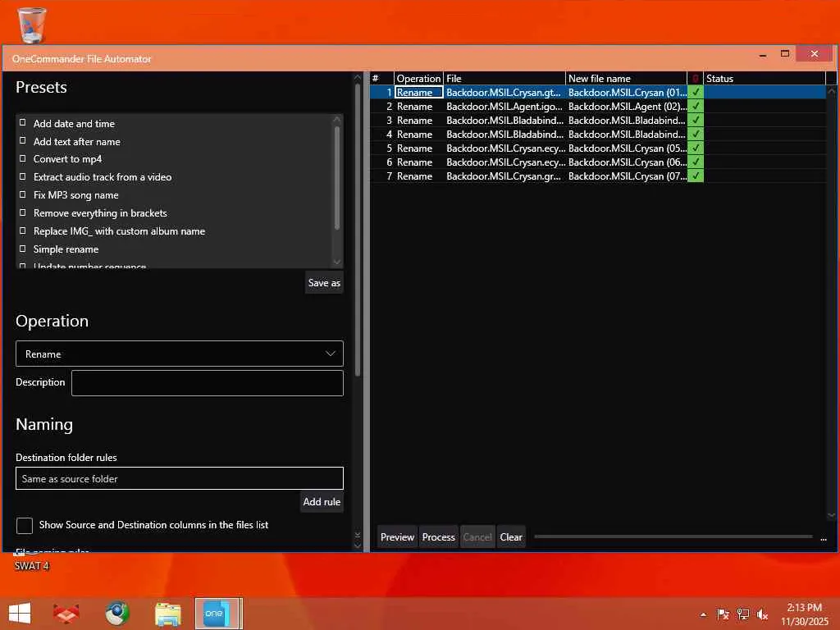Click the green checkmark in row 6
Screen dimensions: 840x630
(x=696, y=162)
